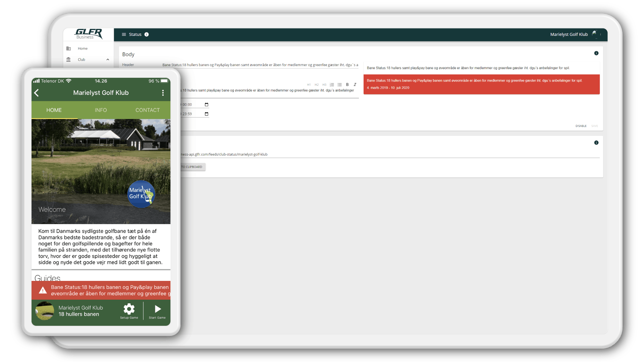Tap the 18 hullers banen course label
The image size is (644, 362).
click(79, 314)
